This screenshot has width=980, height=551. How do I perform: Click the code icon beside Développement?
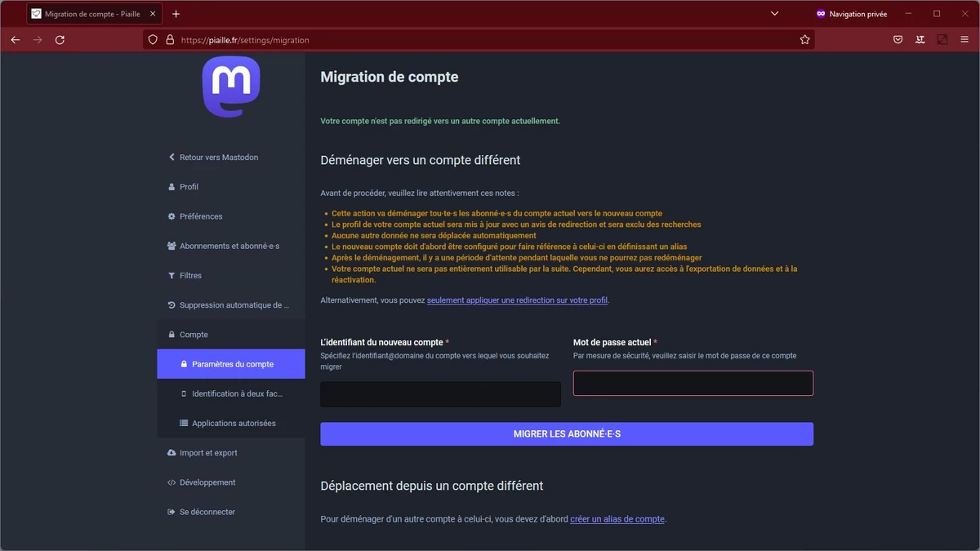point(171,482)
